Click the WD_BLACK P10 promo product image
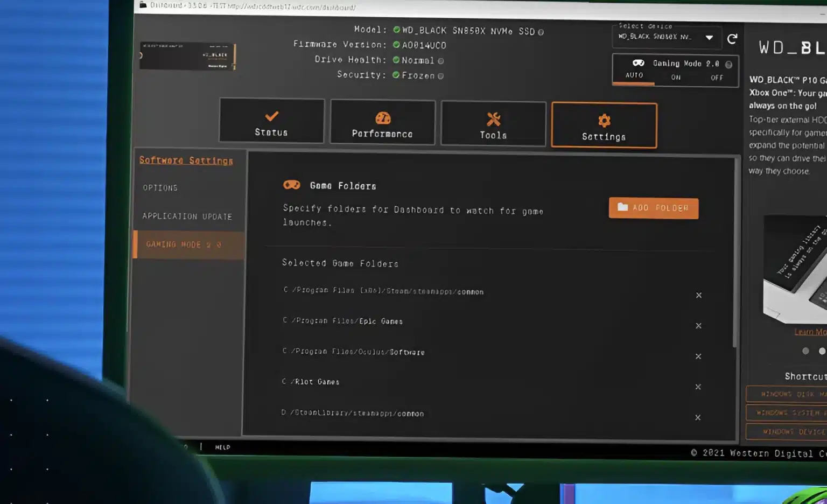This screenshot has height=504, width=827. click(x=795, y=269)
